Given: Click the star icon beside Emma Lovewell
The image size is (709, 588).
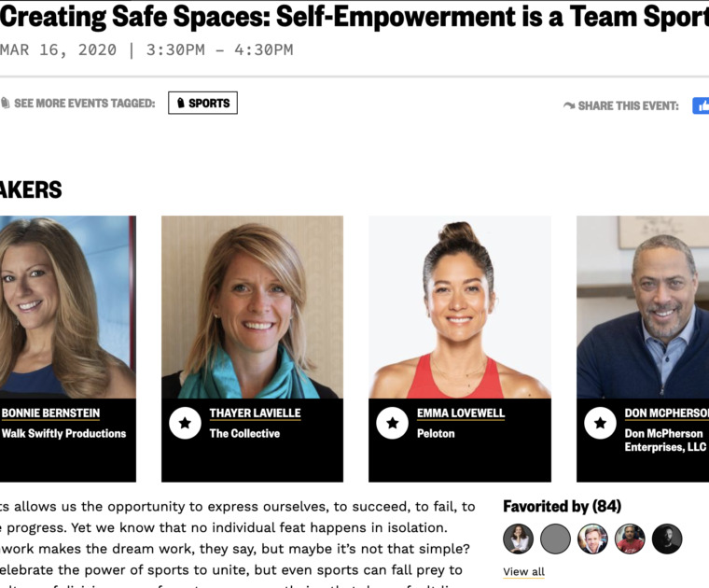Looking at the screenshot, I should tap(392, 424).
